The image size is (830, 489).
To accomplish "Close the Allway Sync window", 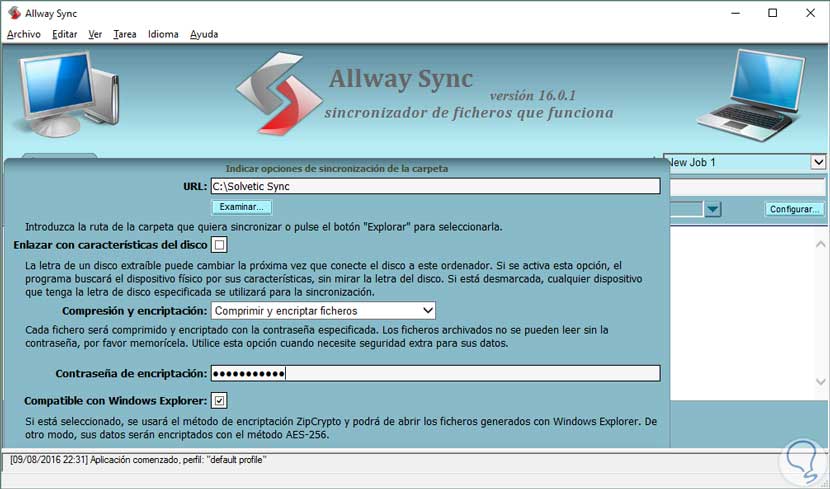I will click(x=810, y=13).
